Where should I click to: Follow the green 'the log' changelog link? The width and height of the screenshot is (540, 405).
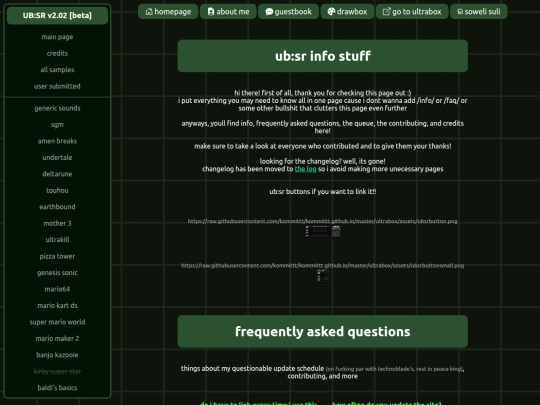(x=305, y=169)
